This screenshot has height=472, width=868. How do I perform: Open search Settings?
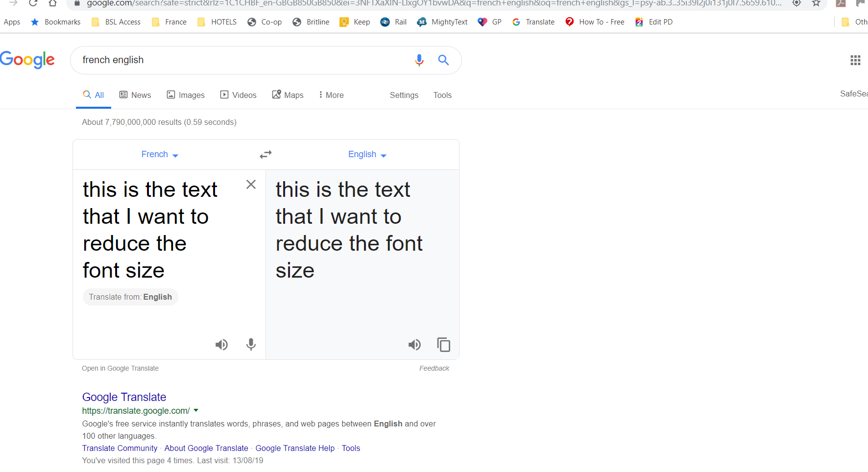click(404, 95)
